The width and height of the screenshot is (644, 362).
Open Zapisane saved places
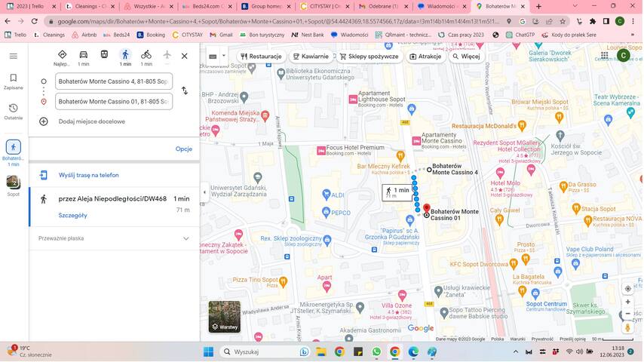13,81
